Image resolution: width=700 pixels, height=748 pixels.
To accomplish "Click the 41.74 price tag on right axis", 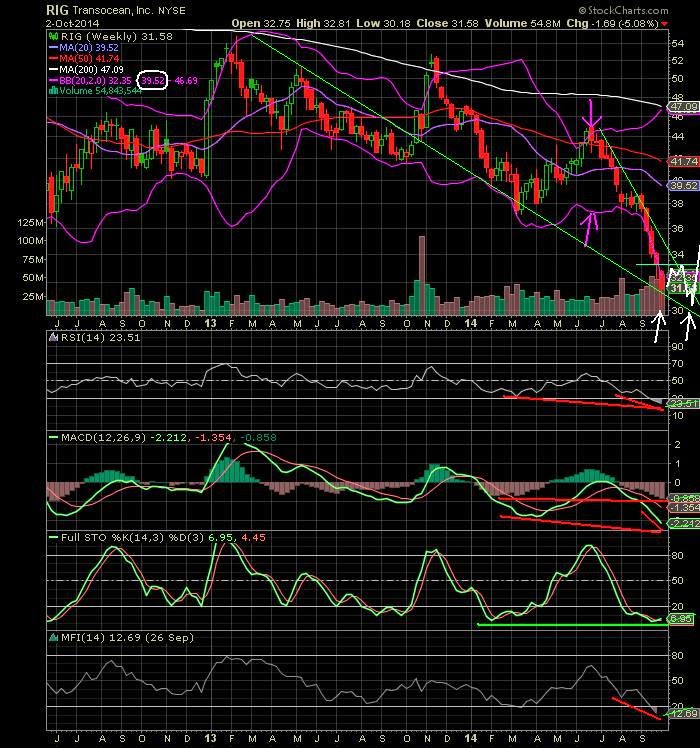I will [684, 161].
